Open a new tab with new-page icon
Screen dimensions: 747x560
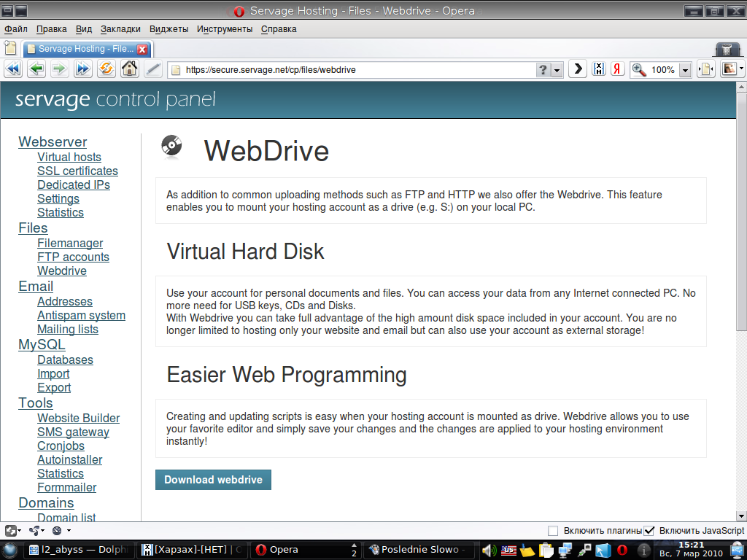[10, 47]
